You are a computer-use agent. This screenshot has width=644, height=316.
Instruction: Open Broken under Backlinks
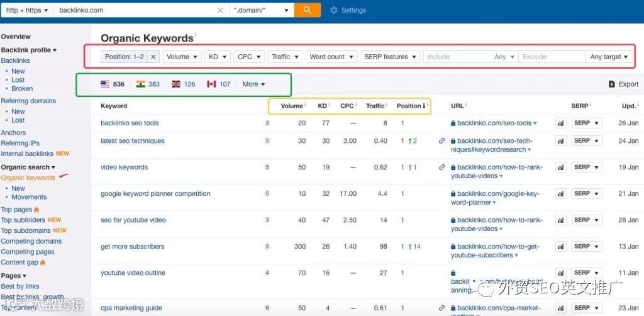pos(22,88)
